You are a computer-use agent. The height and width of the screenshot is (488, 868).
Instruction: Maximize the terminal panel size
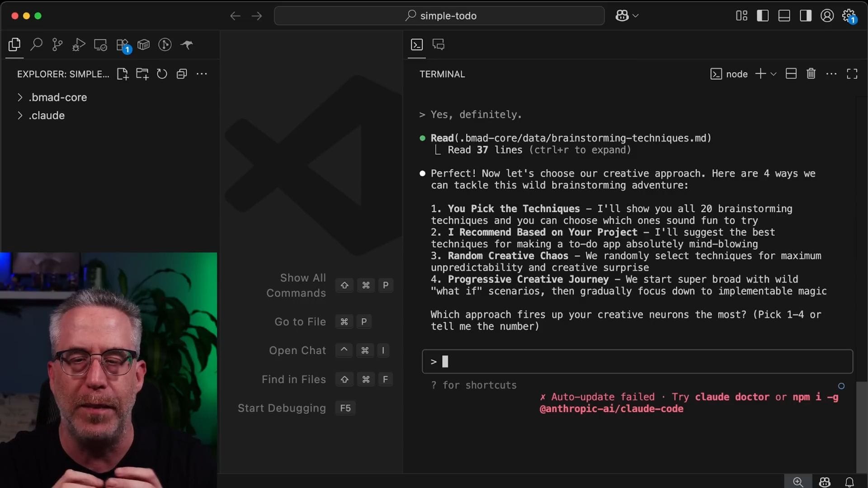pos(852,74)
